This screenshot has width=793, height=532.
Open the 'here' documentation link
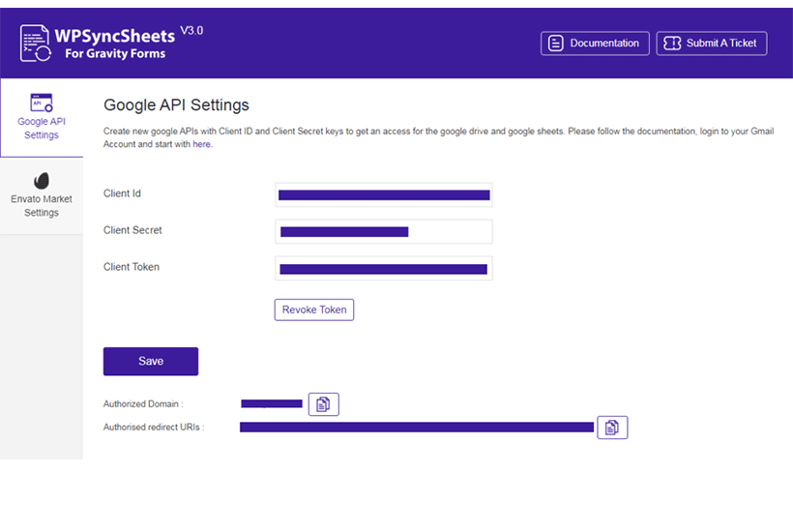(201, 144)
